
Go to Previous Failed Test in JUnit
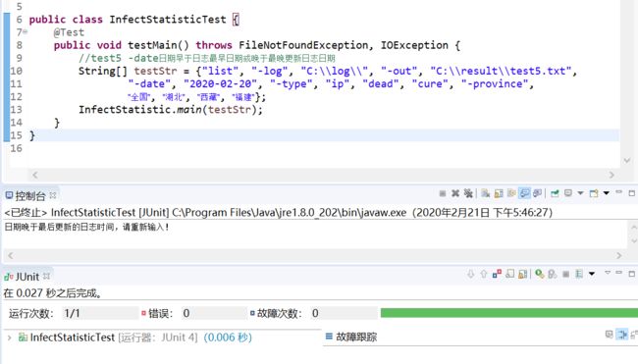pyautogui.click(x=484, y=274)
